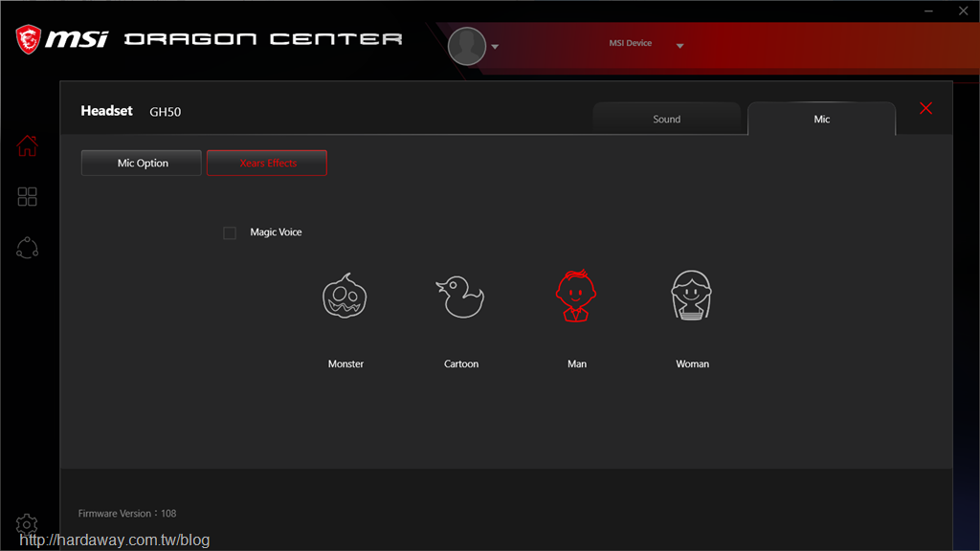This screenshot has height=551, width=980.
Task: Minimize the Dragon Center window
Action: (x=928, y=11)
